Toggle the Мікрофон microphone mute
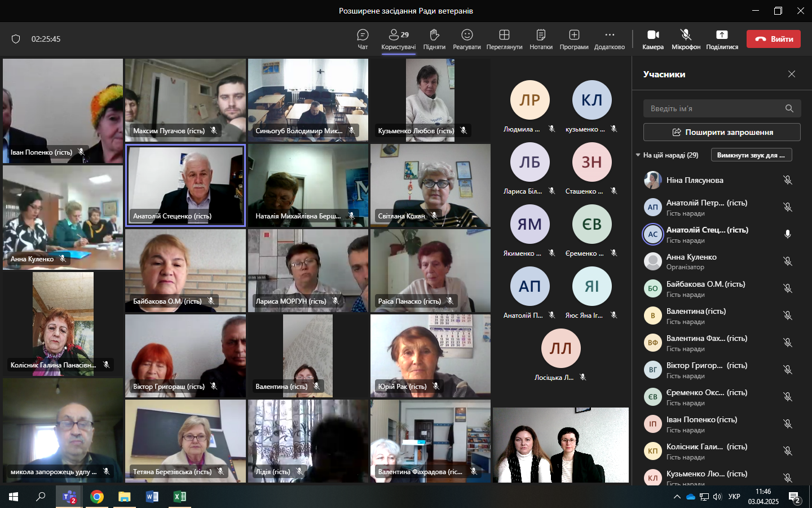 [686, 38]
